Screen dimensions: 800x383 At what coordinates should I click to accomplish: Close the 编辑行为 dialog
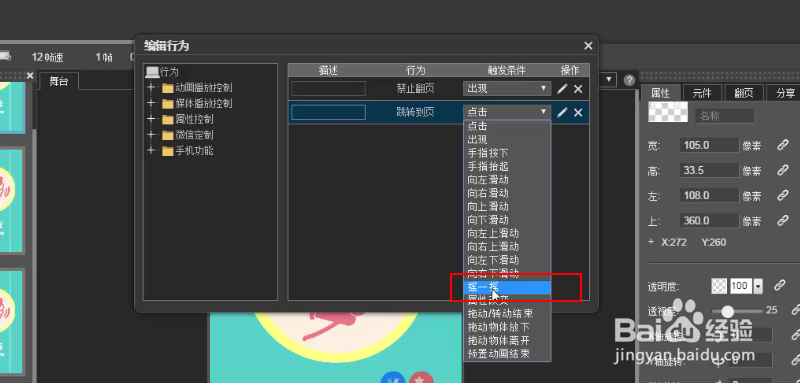tap(588, 46)
